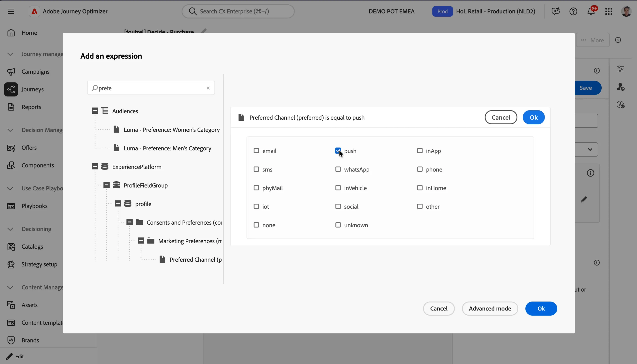The width and height of the screenshot is (637, 364).
Task: Click the Search CX Enterprise field
Action: click(238, 11)
